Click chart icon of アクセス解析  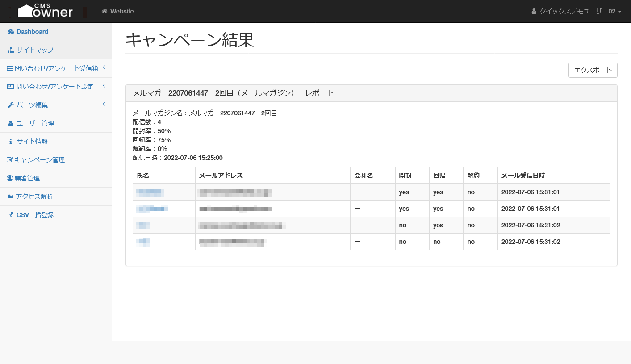click(x=10, y=197)
